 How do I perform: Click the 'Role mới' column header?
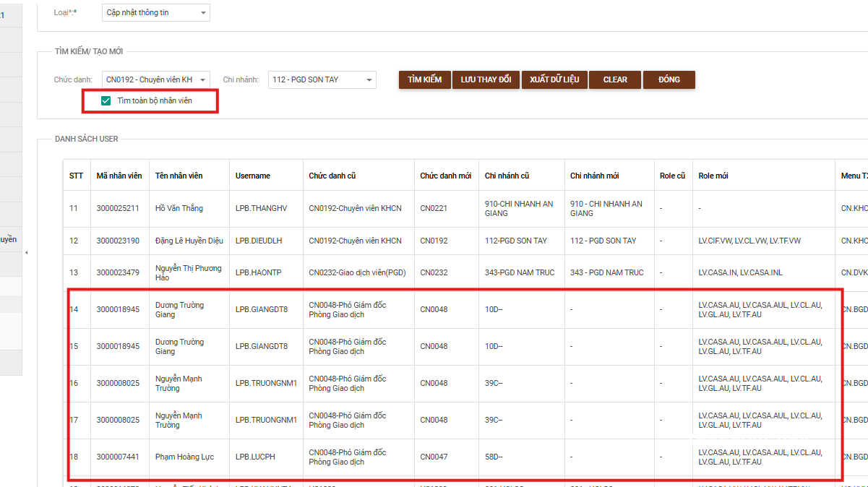(x=714, y=176)
